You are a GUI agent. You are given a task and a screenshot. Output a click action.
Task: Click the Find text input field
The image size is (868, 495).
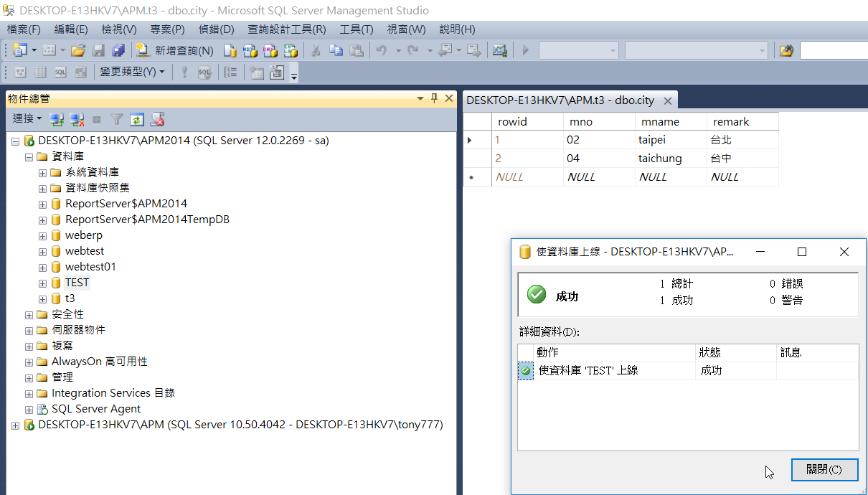[x=834, y=50]
